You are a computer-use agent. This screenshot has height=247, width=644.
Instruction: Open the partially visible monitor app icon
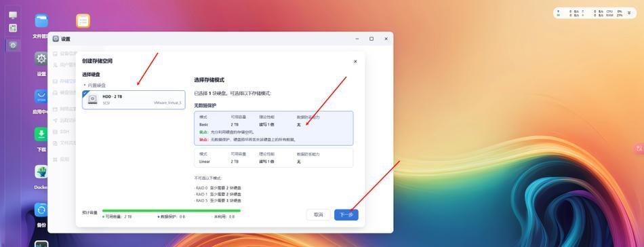[41, 244]
